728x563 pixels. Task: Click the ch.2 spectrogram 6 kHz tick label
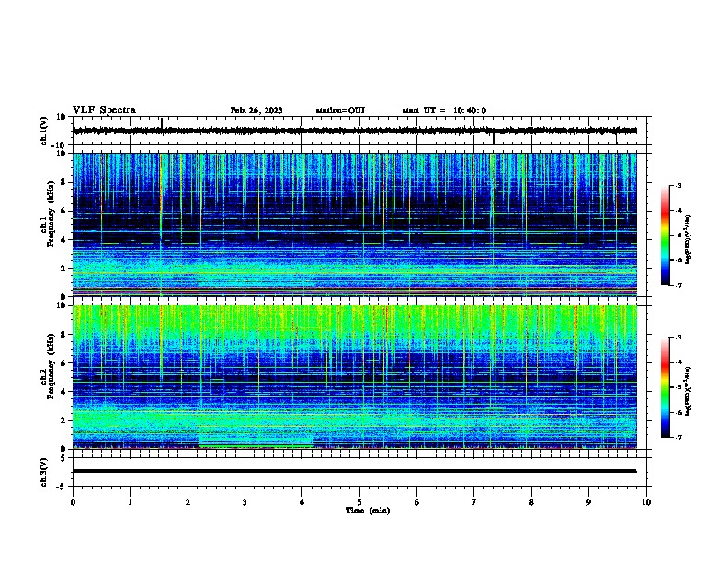click(64, 363)
